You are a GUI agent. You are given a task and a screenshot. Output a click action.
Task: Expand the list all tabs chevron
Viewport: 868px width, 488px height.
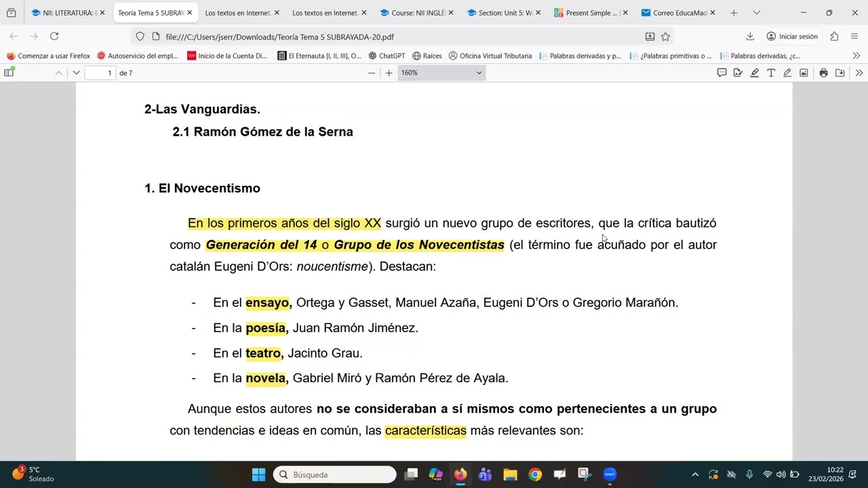click(x=757, y=13)
